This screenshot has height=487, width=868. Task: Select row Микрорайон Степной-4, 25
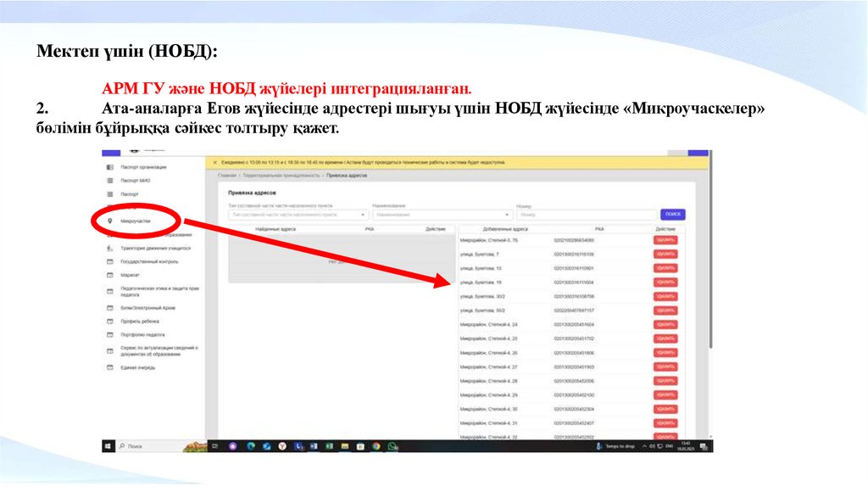pos(571,339)
